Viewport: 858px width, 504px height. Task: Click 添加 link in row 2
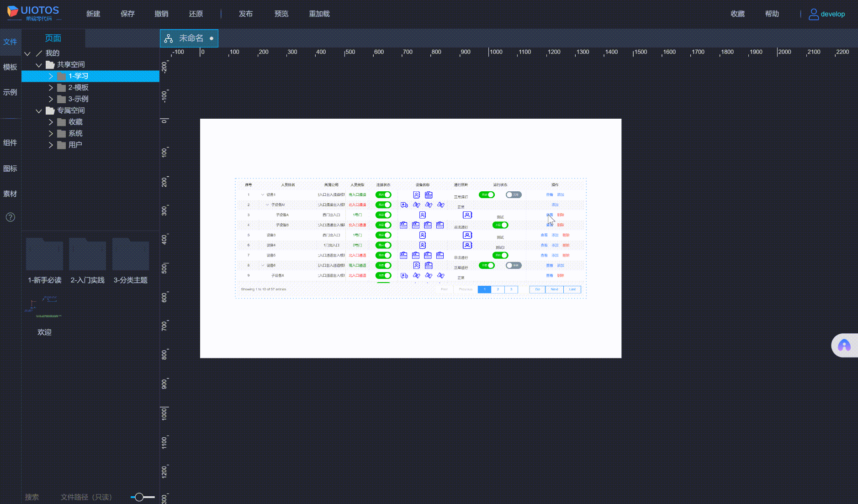point(555,205)
